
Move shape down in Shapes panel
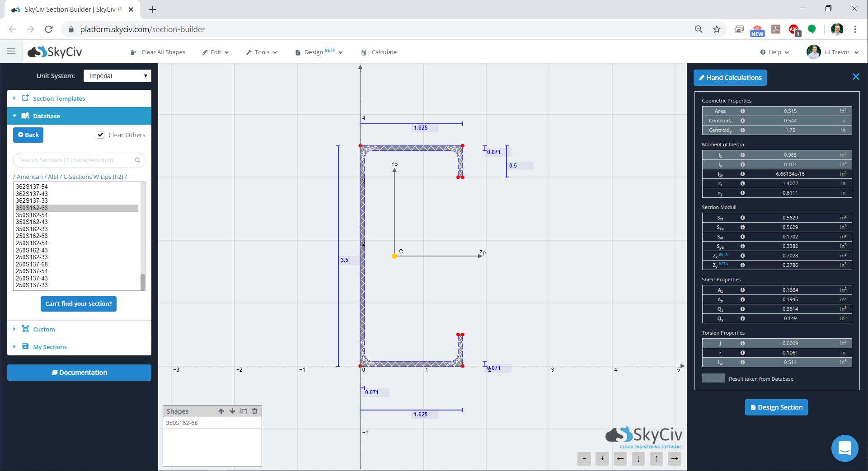pyautogui.click(x=233, y=411)
